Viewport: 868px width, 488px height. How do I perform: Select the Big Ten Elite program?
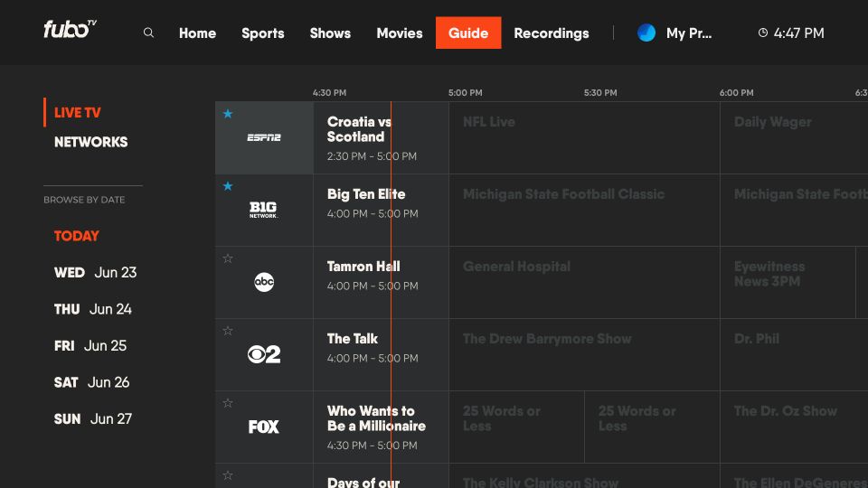pyautogui.click(x=381, y=211)
